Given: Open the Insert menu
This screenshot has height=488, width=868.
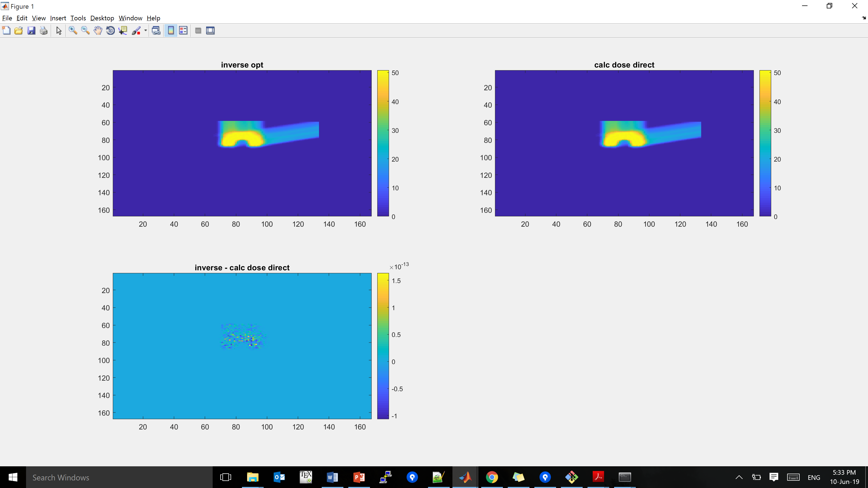Looking at the screenshot, I should [58, 18].
